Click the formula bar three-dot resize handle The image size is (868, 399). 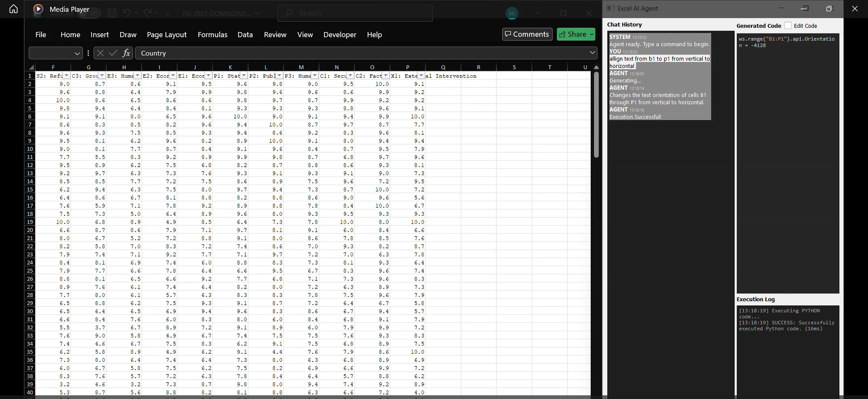coord(88,53)
